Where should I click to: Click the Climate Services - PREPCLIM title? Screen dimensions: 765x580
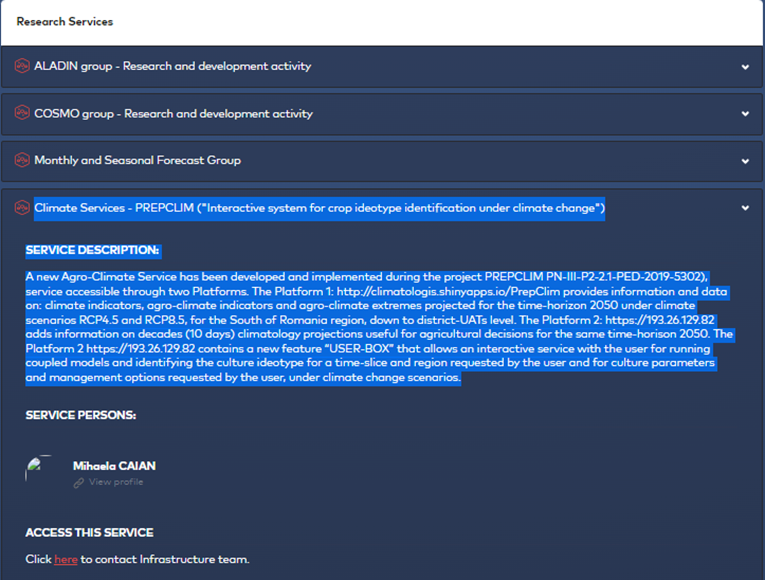click(x=320, y=208)
